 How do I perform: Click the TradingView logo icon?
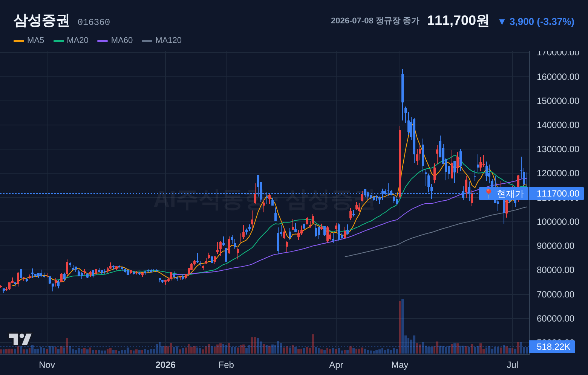20,339
